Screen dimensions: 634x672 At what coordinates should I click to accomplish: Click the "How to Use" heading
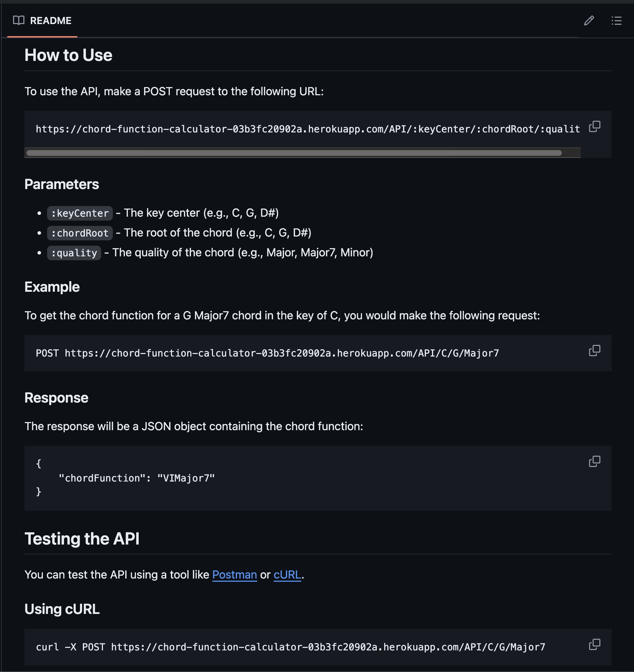[68, 55]
